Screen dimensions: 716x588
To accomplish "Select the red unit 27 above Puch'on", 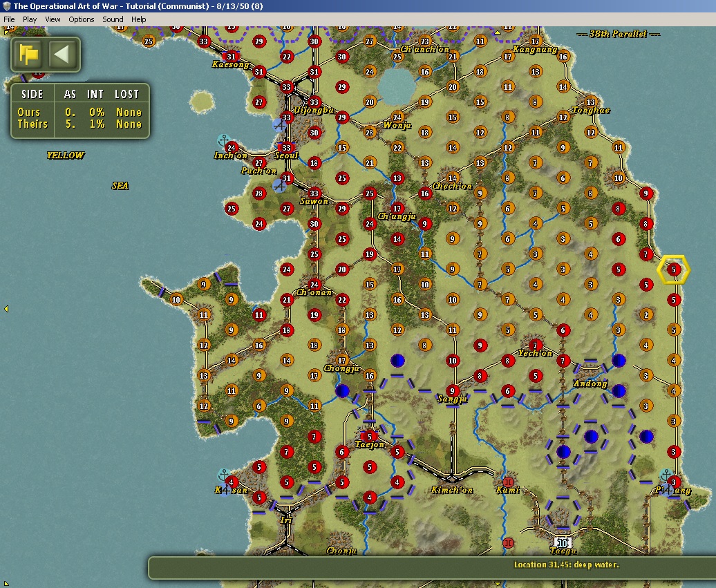I will point(259,163).
